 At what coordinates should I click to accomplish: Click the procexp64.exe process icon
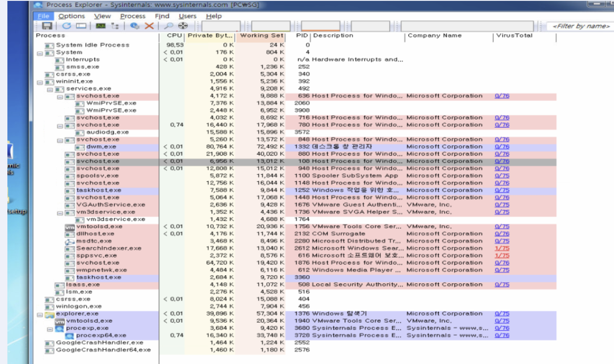pyautogui.click(x=70, y=336)
